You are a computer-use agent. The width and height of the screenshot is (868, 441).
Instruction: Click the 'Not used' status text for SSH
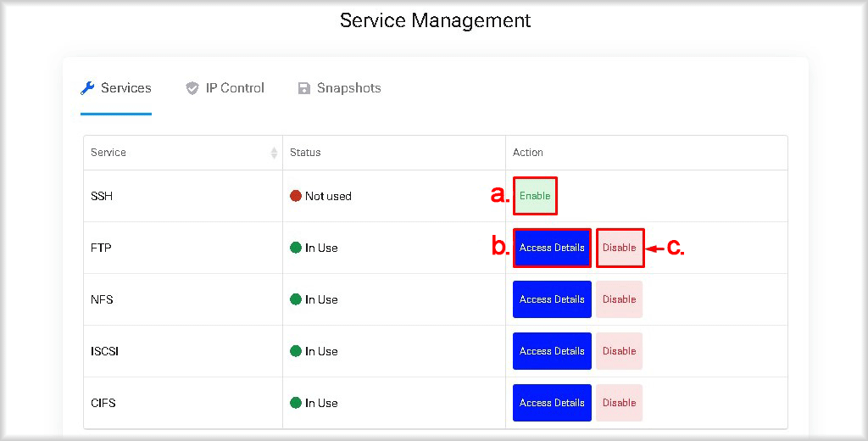click(x=328, y=196)
